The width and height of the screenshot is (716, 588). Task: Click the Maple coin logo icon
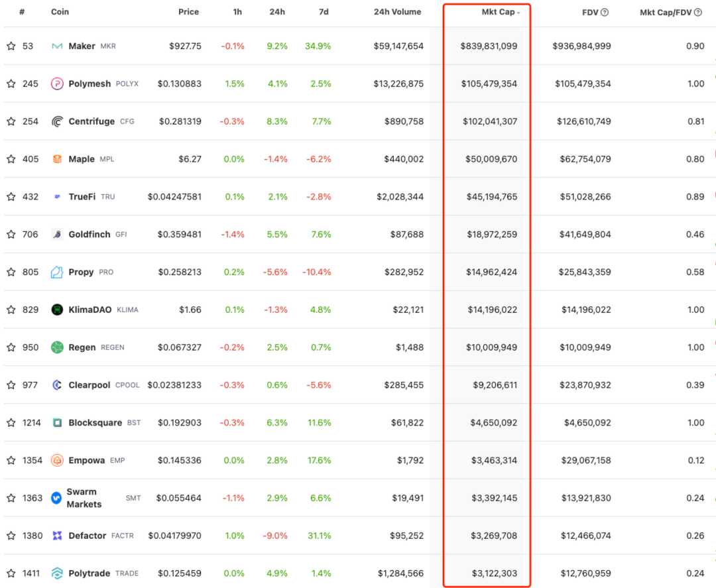click(x=57, y=159)
